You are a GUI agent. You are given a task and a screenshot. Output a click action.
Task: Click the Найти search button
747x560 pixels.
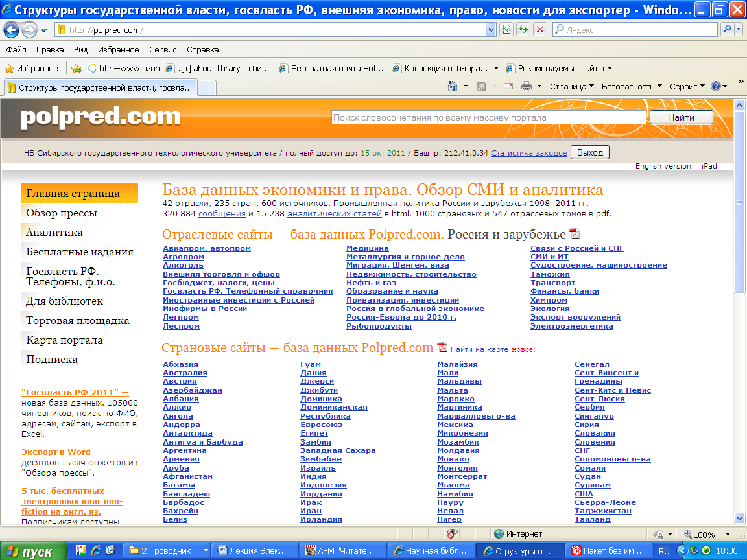click(682, 117)
